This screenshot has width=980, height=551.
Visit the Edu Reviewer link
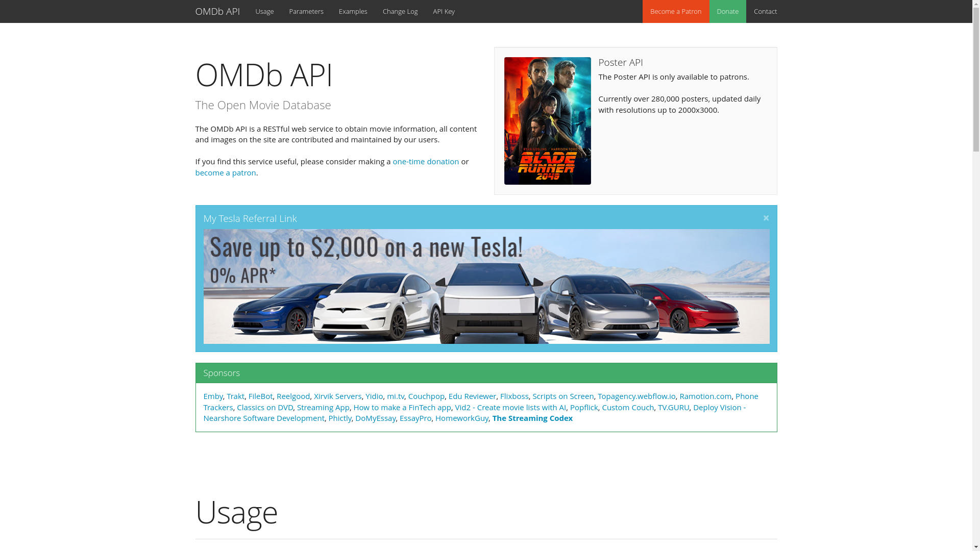(x=472, y=396)
